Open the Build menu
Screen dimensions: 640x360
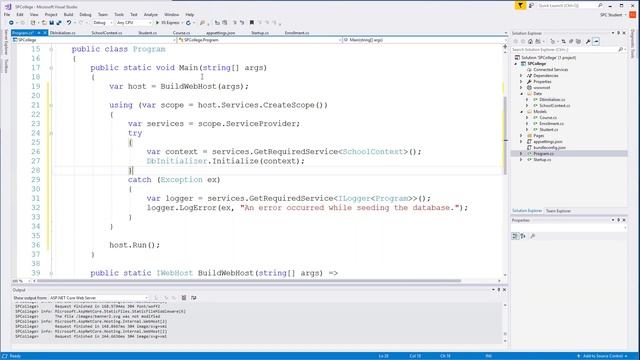[x=68, y=15]
